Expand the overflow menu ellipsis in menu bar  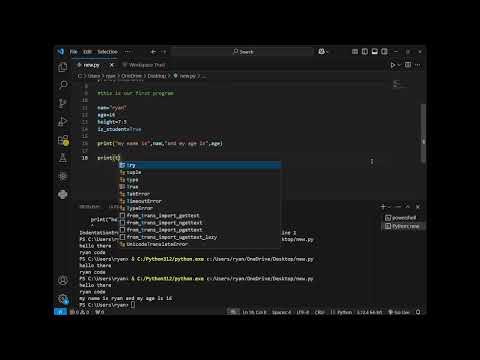(x=128, y=52)
